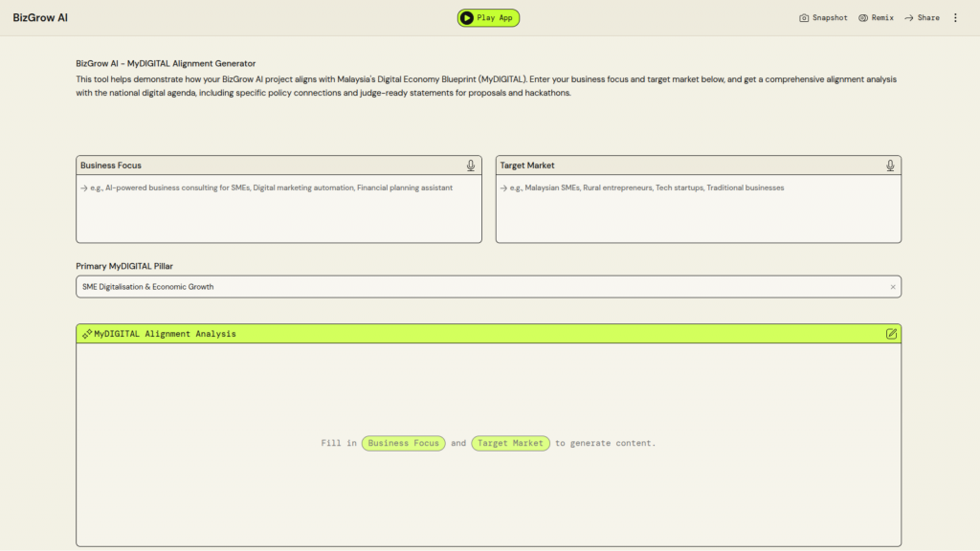Image resolution: width=980 pixels, height=551 pixels.
Task: Click the MyDIGITAL Alignment Analysis header title
Action: (x=165, y=334)
